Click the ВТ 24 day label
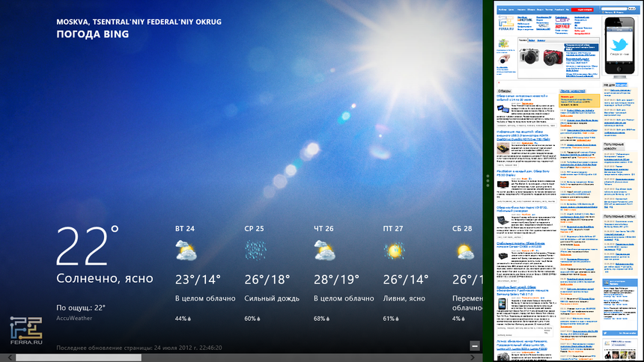The image size is (644, 362). (x=185, y=229)
